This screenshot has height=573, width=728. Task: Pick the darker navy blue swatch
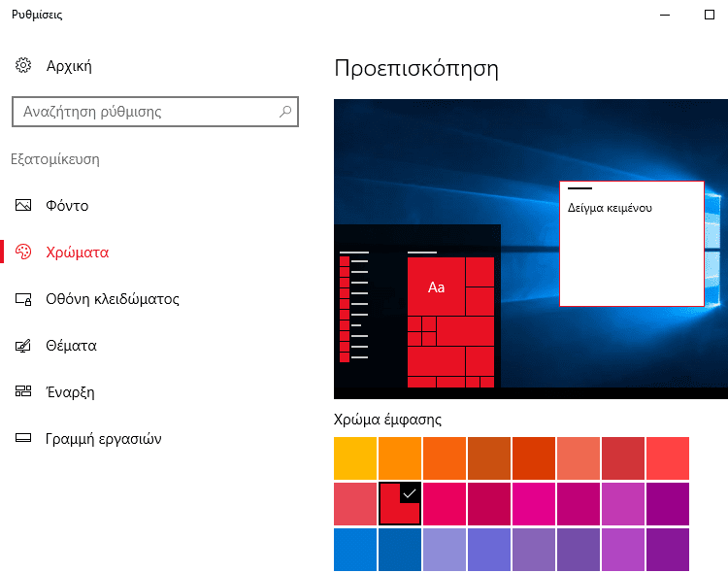pos(400,550)
